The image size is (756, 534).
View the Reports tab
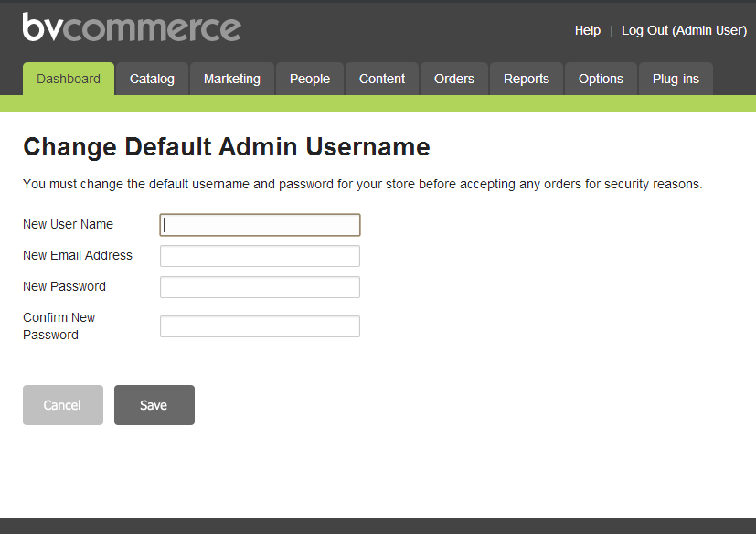[x=527, y=79]
